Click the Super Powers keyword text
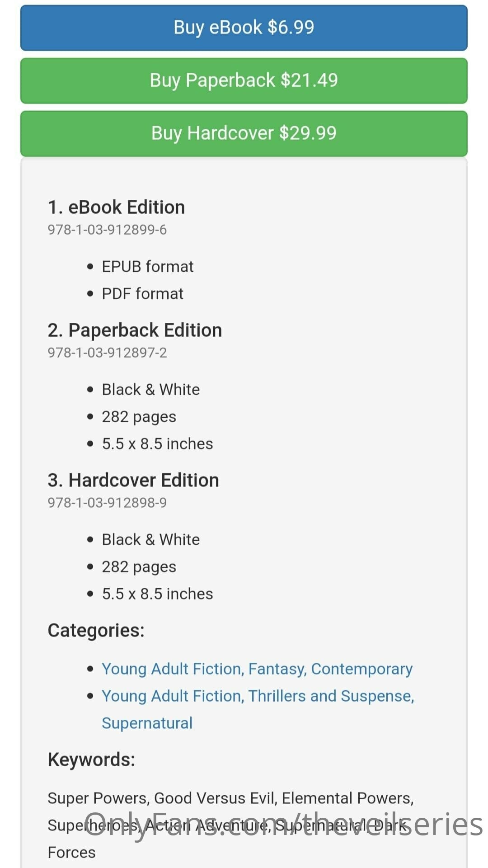The height and width of the screenshot is (868, 488). [98, 798]
